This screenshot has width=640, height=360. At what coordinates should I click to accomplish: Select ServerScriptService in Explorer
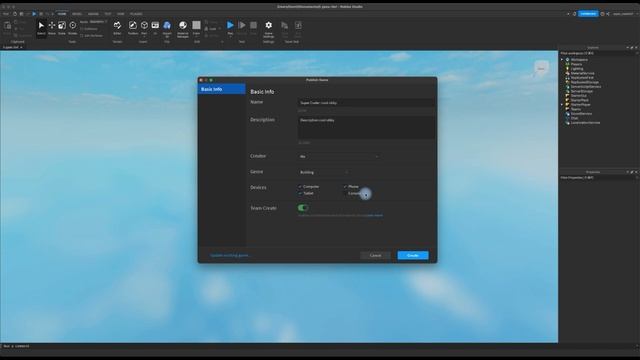[x=586, y=87]
